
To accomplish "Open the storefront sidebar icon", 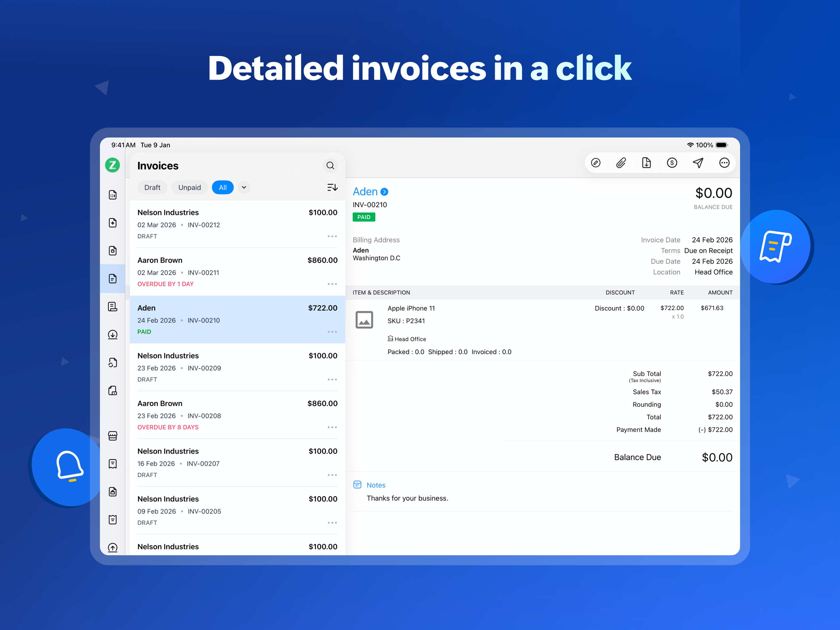I will (113, 436).
